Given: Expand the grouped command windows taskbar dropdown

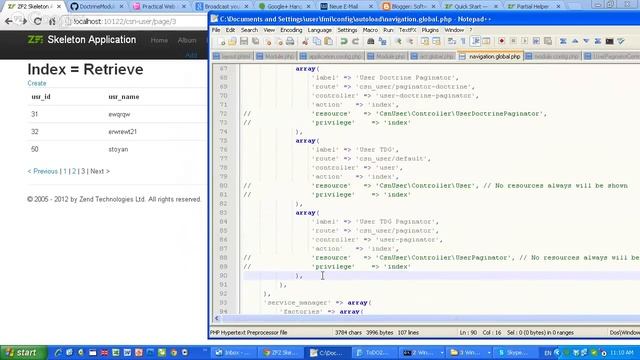Looking at the screenshot, I should [442, 353].
